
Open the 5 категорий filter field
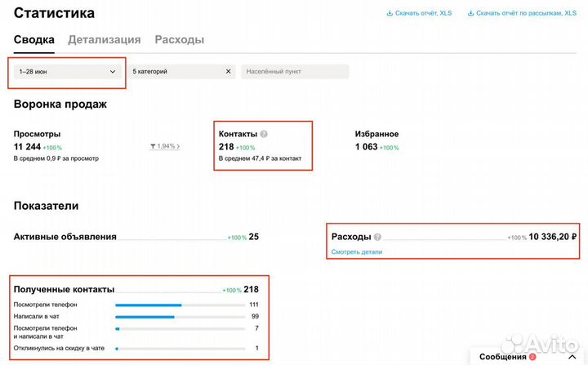[x=181, y=72]
